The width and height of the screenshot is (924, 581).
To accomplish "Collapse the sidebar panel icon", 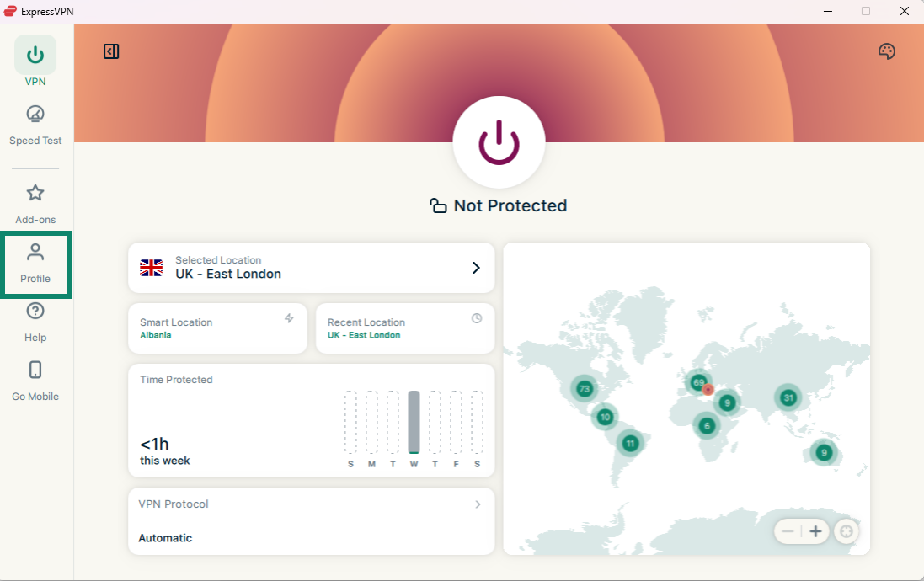I will [x=111, y=51].
